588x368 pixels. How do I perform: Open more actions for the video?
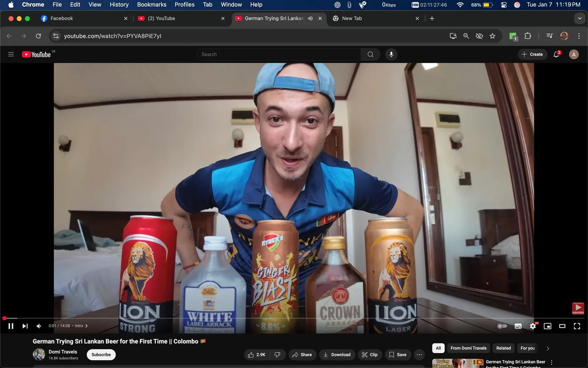(419, 355)
